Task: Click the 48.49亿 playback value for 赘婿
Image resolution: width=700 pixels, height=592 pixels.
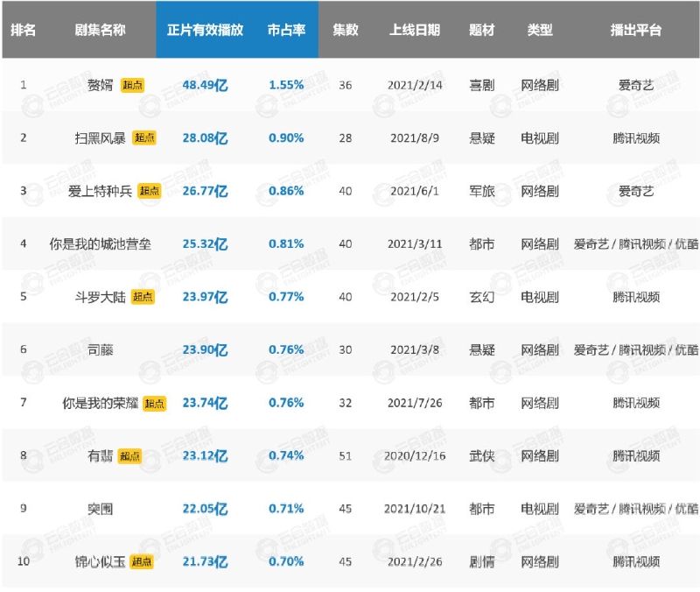Action: click(x=205, y=85)
